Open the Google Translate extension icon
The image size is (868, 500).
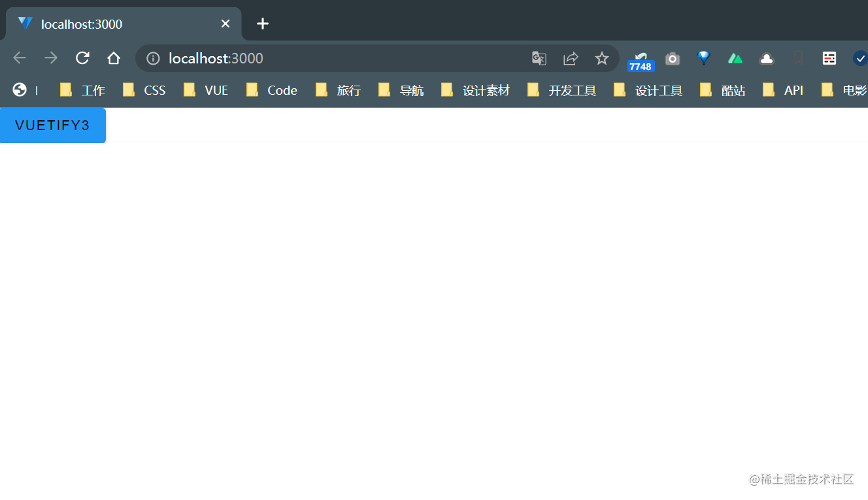(539, 58)
